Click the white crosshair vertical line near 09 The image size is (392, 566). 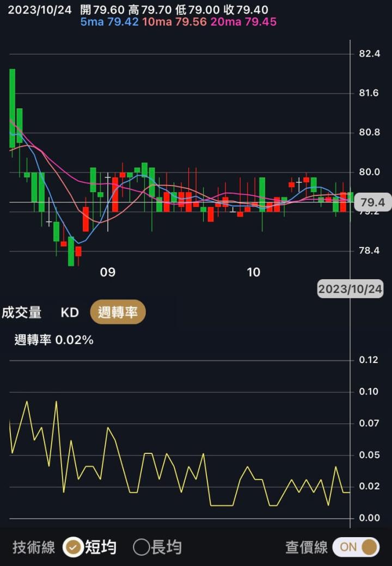pos(108,202)
